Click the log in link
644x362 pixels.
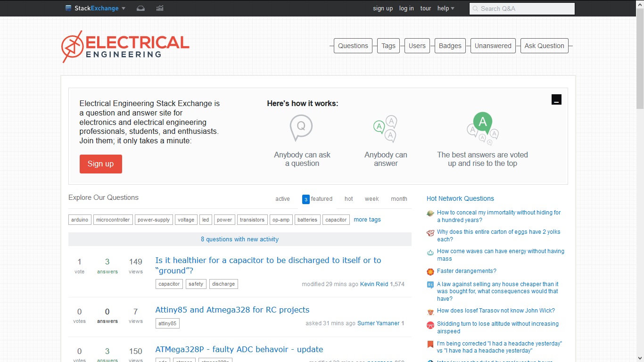point(406,8)
